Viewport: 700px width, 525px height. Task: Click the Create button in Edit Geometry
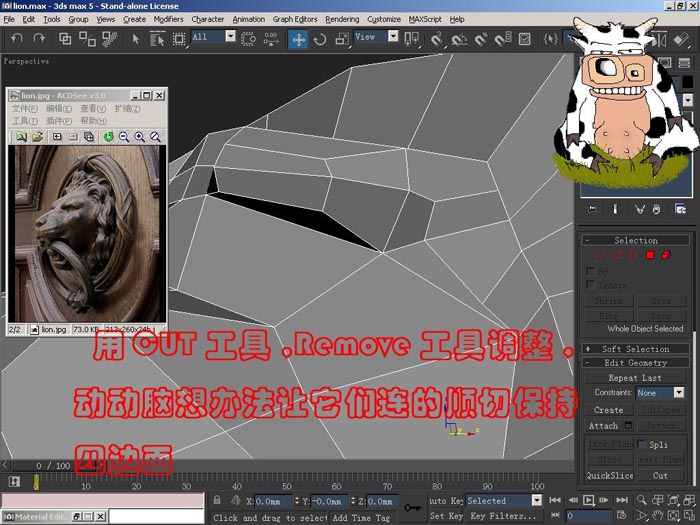pyautogui.click(x=608, y=410)
